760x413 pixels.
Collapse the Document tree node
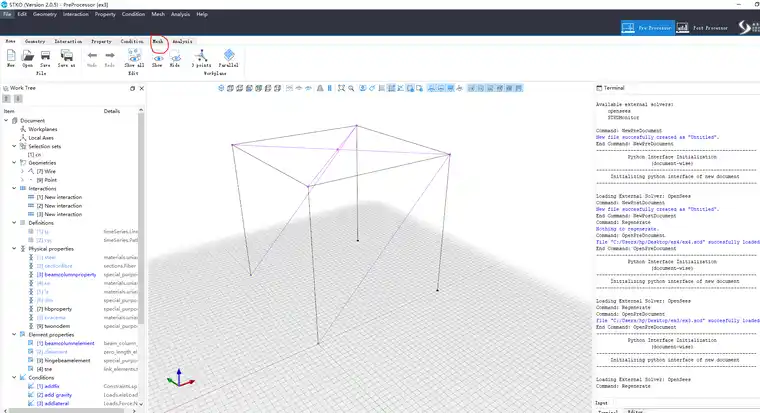(x=6, y=120)
